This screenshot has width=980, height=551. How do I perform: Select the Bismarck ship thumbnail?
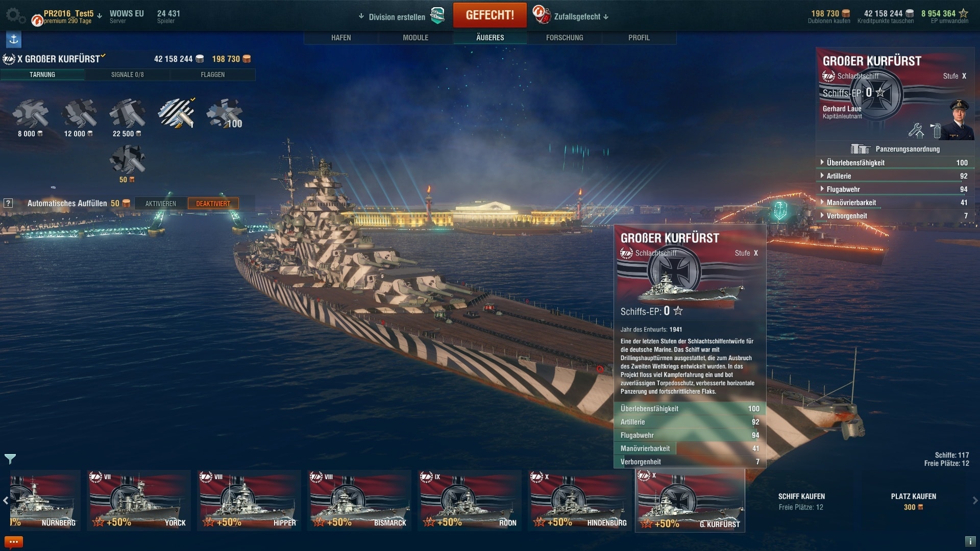click(x=360, y=500)
